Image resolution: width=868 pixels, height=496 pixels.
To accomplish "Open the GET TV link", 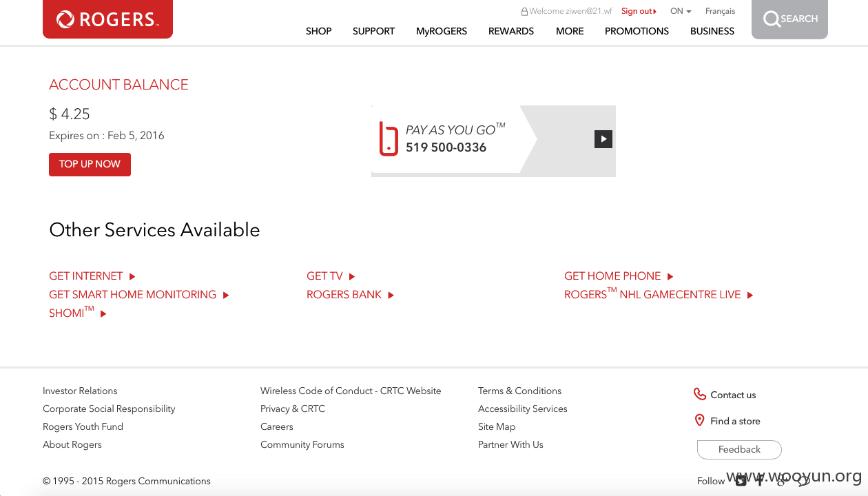I will (x=324, y=276).
